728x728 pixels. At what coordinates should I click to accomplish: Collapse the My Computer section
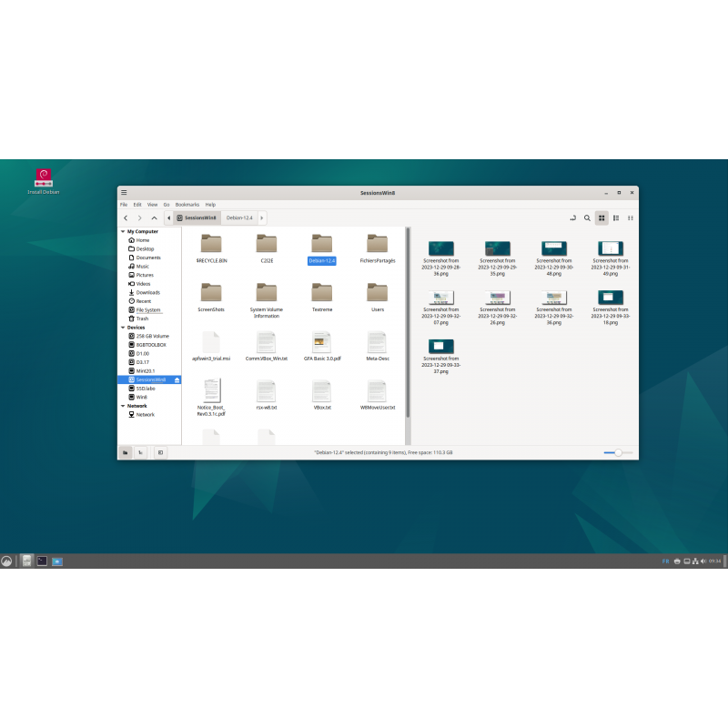click(x=122, y=231)
